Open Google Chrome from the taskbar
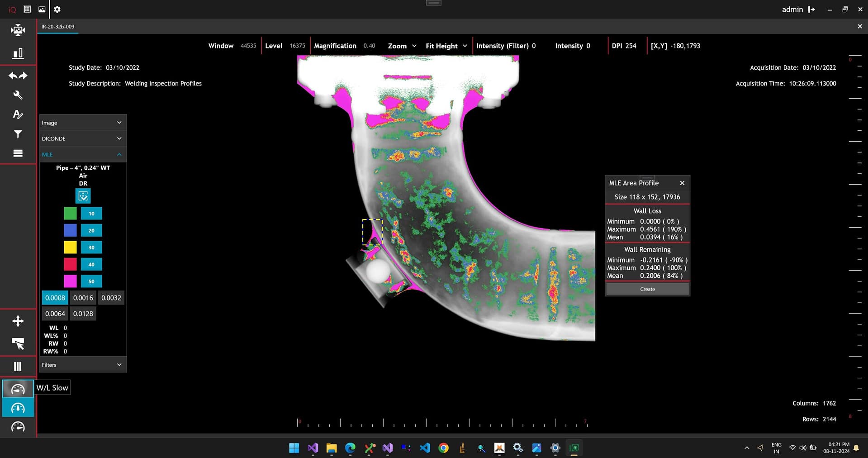Viewport: 868px width, 458px height. 444,448
